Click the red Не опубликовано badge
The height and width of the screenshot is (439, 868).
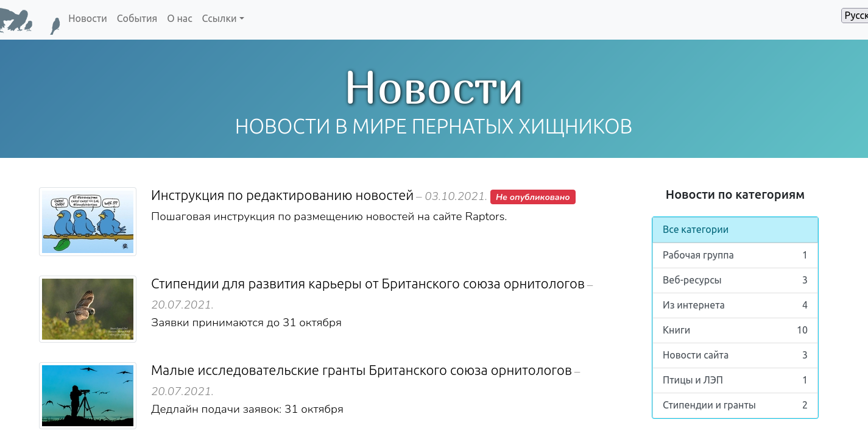click(x=532, y=197)
